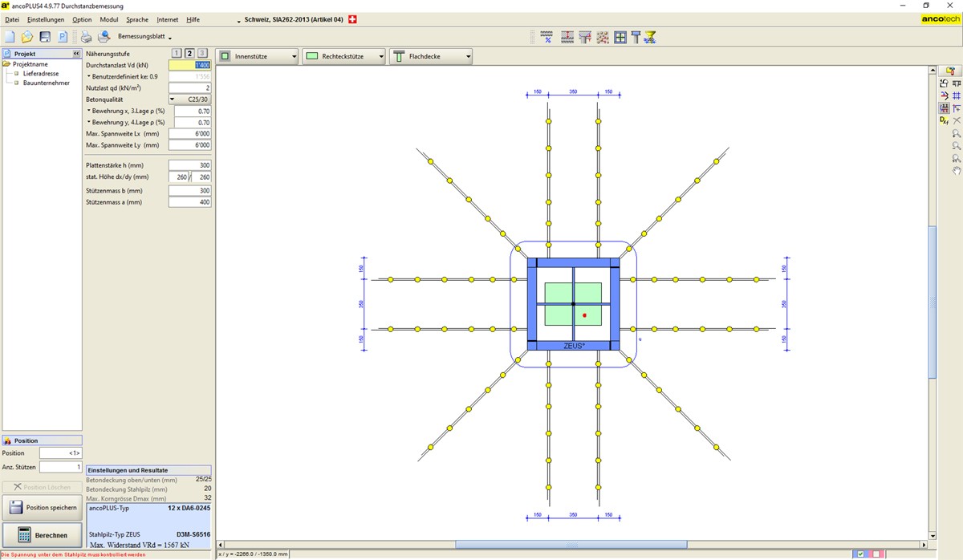Open the Innenstütze column position dropdown

258,56
